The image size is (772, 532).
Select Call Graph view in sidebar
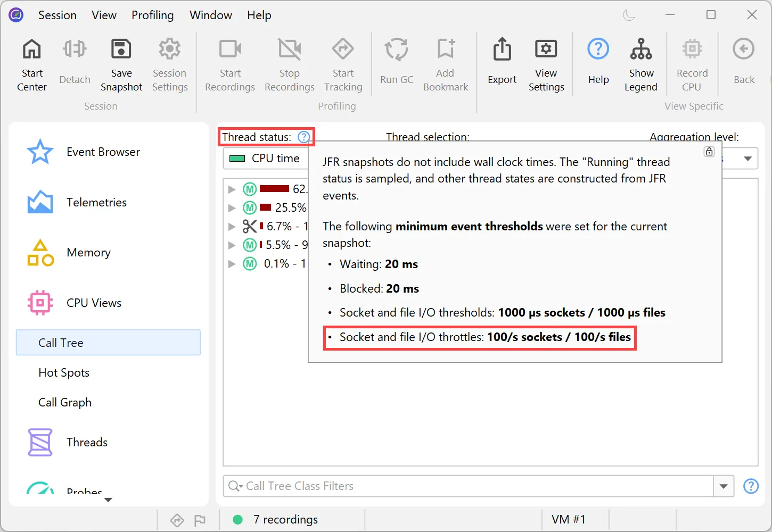click(65, 402)
